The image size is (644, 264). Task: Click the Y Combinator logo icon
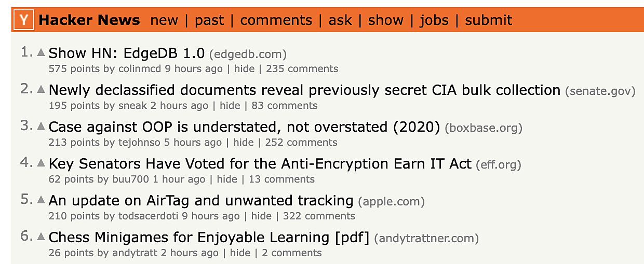click(x=24, y=20)
